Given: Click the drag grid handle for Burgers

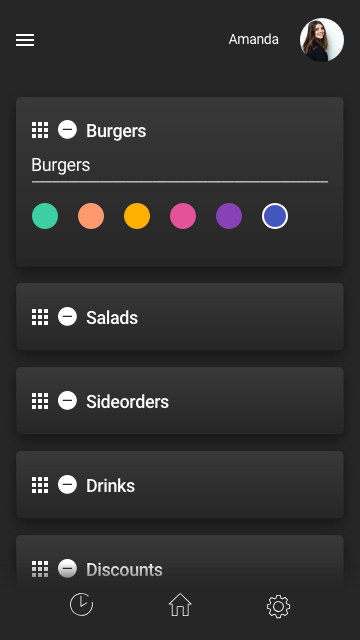Looking at the screenshot, I should (40, 130).
